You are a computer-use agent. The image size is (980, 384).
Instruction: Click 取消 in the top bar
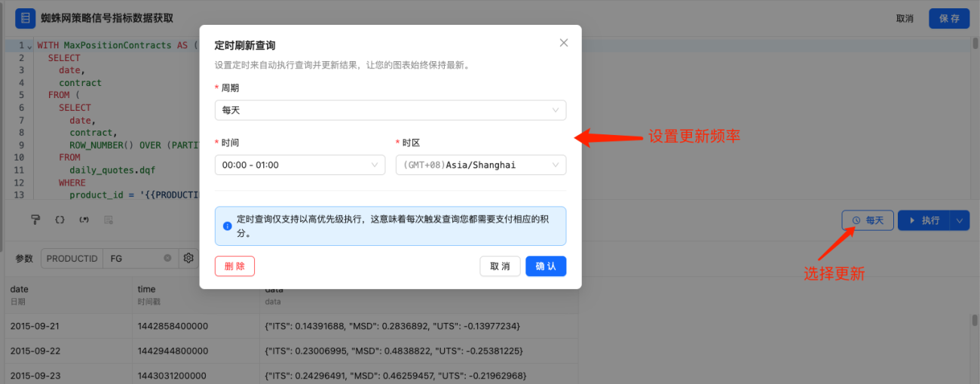tap(905, 18)
